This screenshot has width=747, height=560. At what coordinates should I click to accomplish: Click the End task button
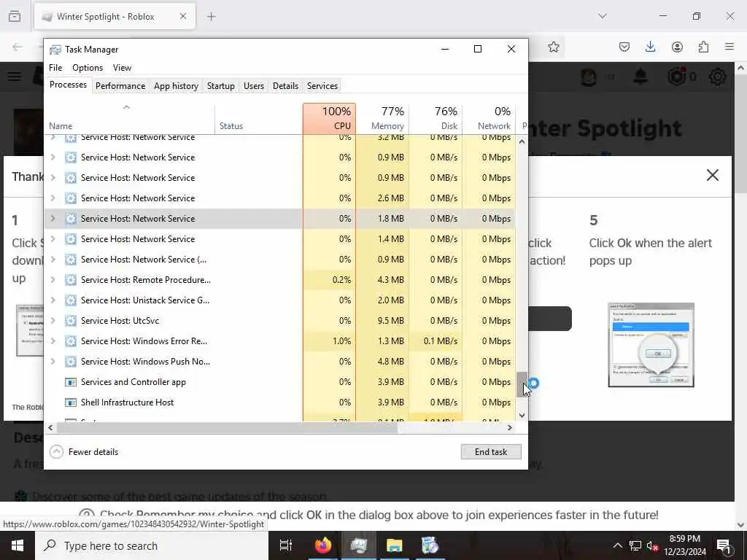click(x=491, y=452)
